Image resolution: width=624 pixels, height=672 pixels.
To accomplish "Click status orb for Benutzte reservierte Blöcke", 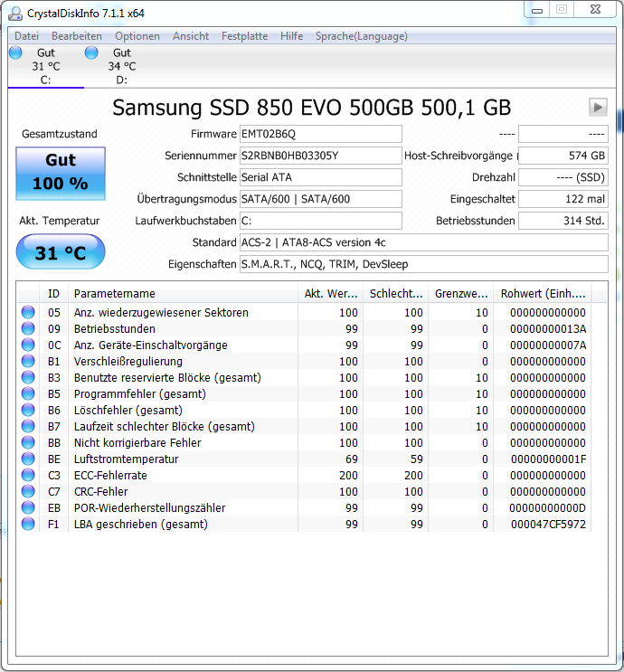I will click(x=28, y=377).
